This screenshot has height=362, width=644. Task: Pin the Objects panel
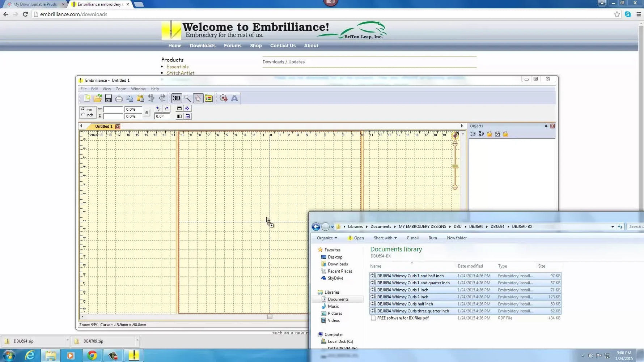click(546, 126)
